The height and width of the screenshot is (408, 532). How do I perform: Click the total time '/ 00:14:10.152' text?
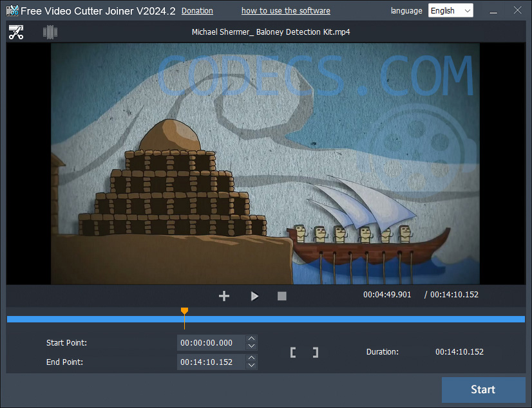451,295
